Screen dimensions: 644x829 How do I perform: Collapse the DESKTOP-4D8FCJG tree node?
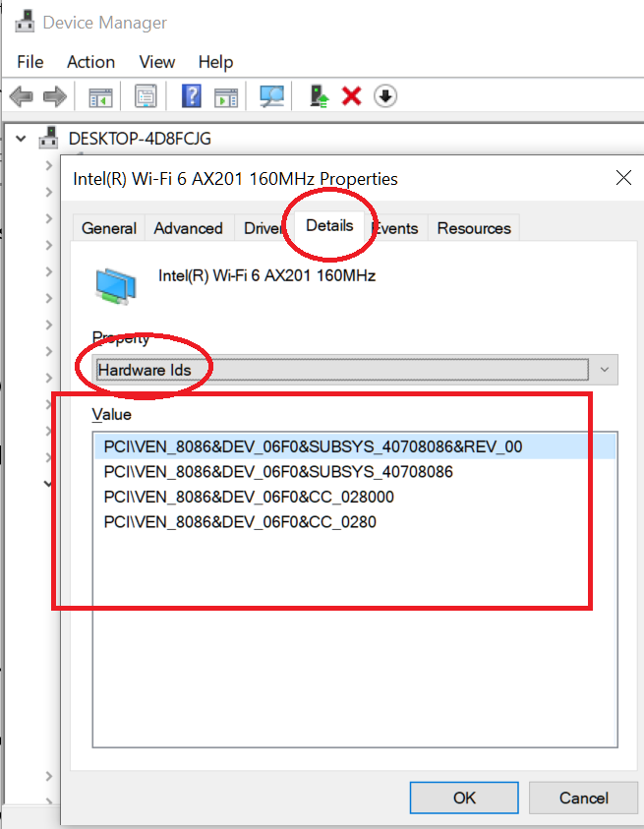pyautogui.click(x=21, y=139)
